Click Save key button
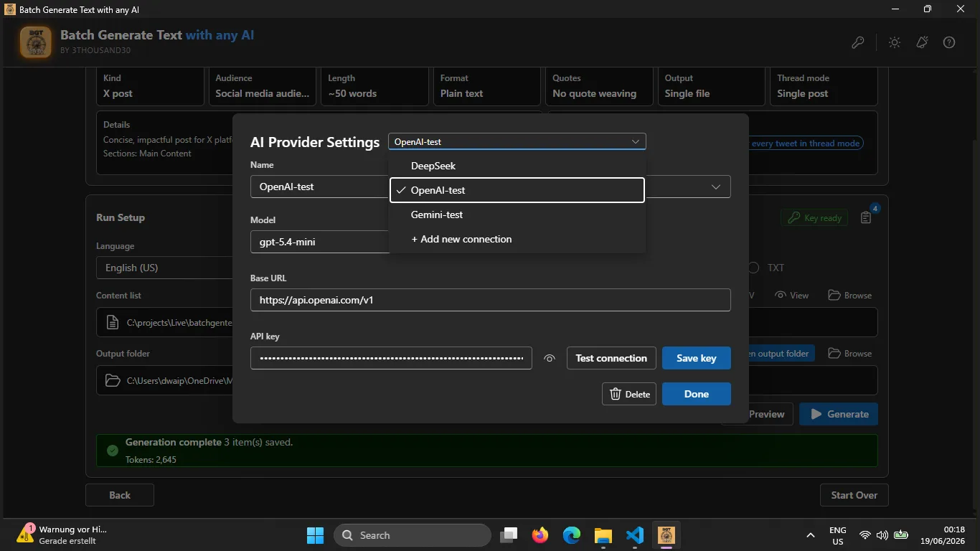 click(x=697, y=358)
